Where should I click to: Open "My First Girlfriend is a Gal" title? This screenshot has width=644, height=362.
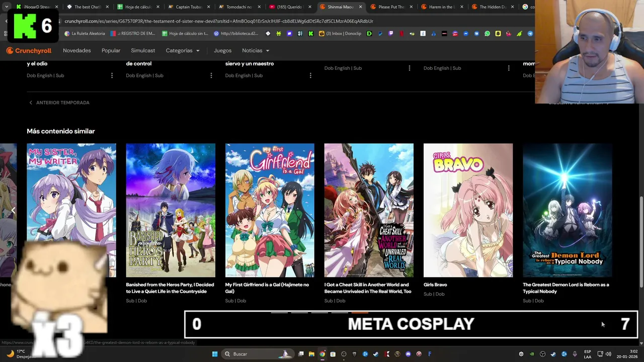[x=267, y=288]
